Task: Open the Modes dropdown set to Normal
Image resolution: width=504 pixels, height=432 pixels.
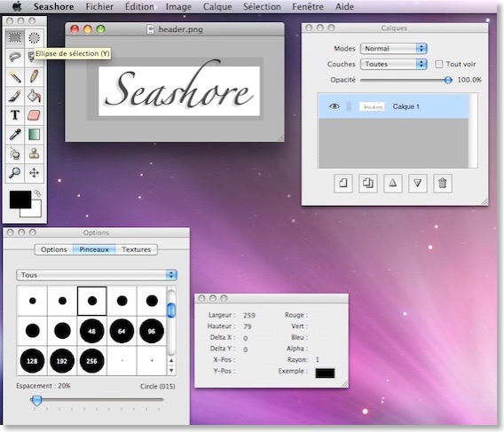Action: pyautogui.click(x=393, y=49)
